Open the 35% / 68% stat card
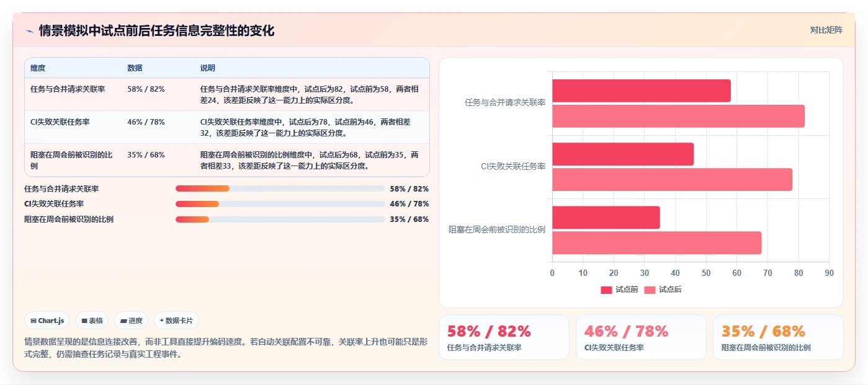868x385 pixels. coord(778,337)
